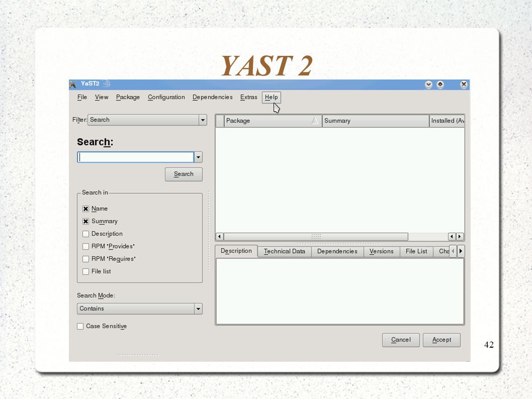Open the Help menu
Image resolution: width=532 pixels, height=399 pixels.
[272, 97]
